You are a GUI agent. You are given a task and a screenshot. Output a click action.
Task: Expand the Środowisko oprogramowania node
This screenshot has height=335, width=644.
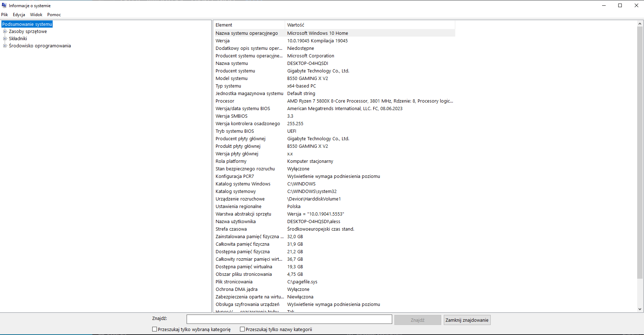pyautogui.click(x=5, y=46)
